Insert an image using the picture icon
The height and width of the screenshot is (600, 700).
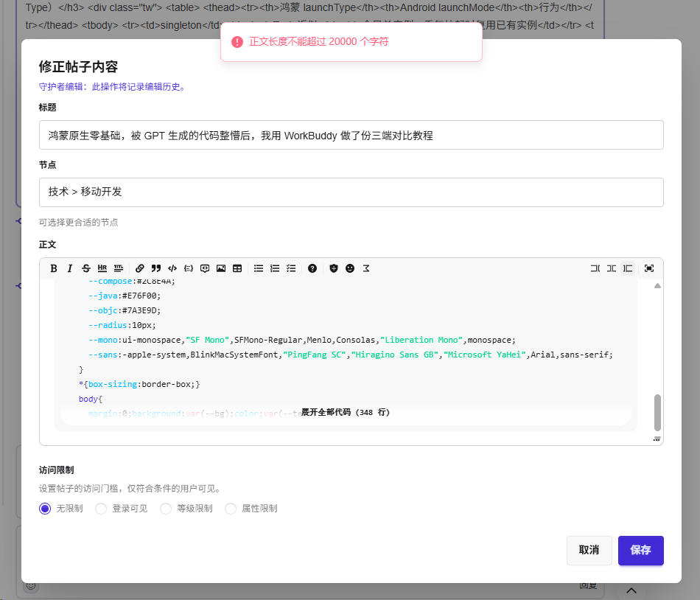(221, 268)
